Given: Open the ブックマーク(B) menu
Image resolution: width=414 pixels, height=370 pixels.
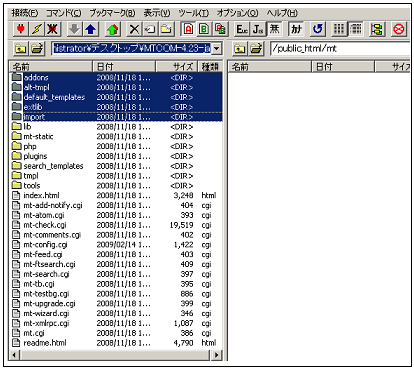Looking at the screenshot, I should pos(112,13).
